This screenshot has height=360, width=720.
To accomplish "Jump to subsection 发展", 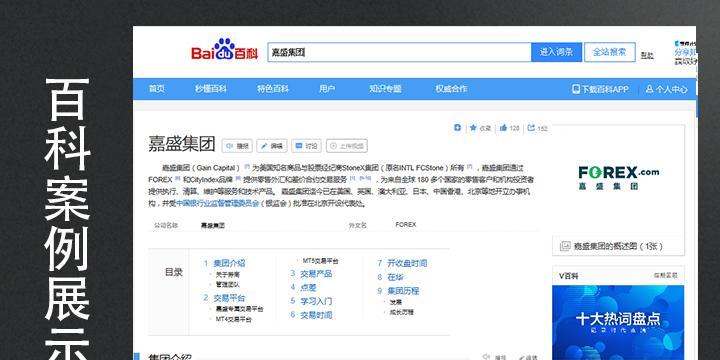I will 396,302.
